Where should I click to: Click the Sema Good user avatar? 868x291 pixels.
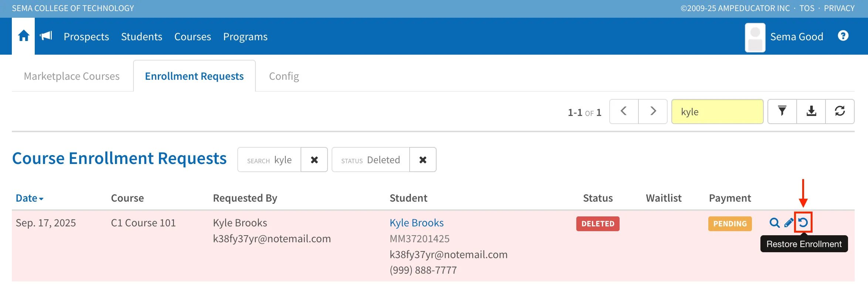[x=755, y=37]
